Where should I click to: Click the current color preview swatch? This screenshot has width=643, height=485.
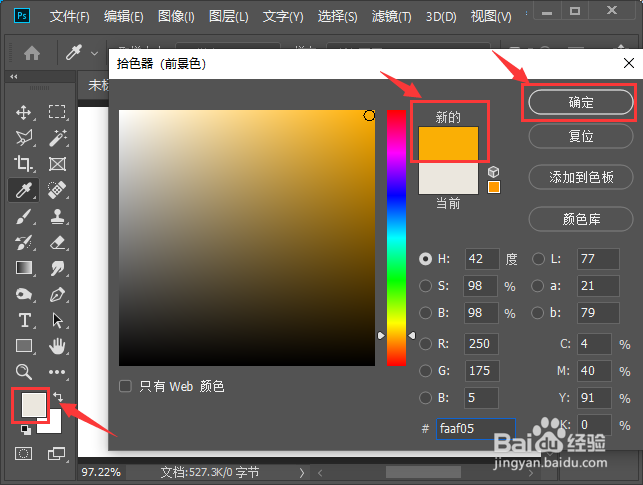click(x=448, y=177)
